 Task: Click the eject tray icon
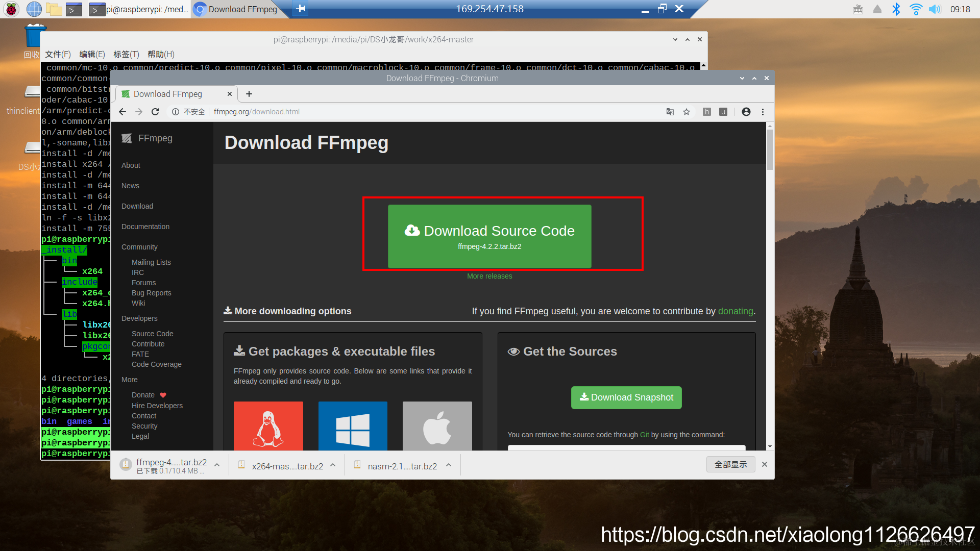point(877,9)
